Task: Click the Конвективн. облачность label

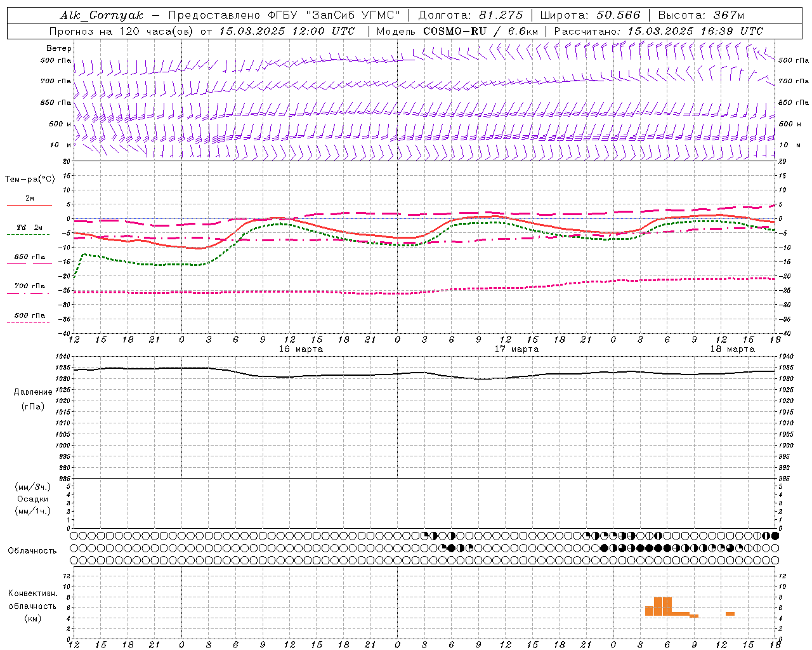Action: [x=32, y=600]
